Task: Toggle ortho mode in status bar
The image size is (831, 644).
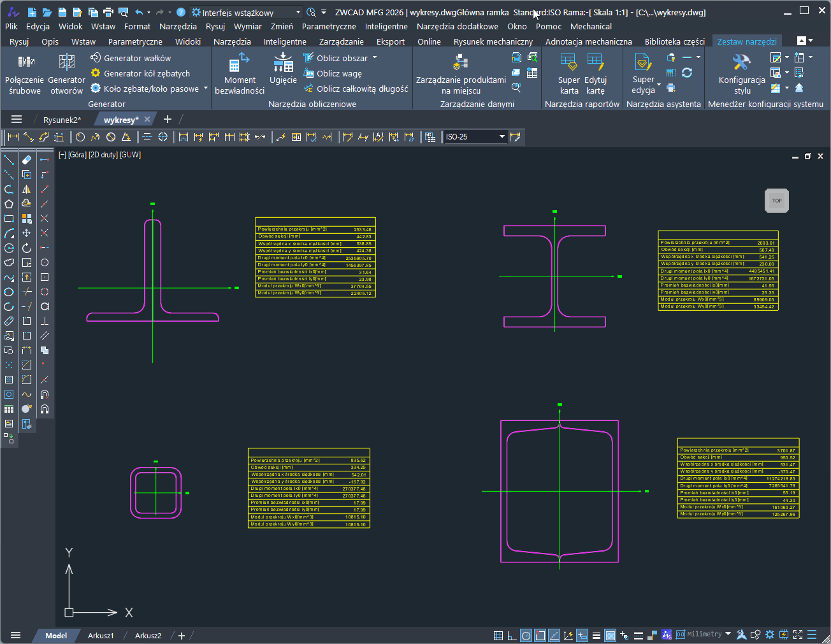Action: 512,635
